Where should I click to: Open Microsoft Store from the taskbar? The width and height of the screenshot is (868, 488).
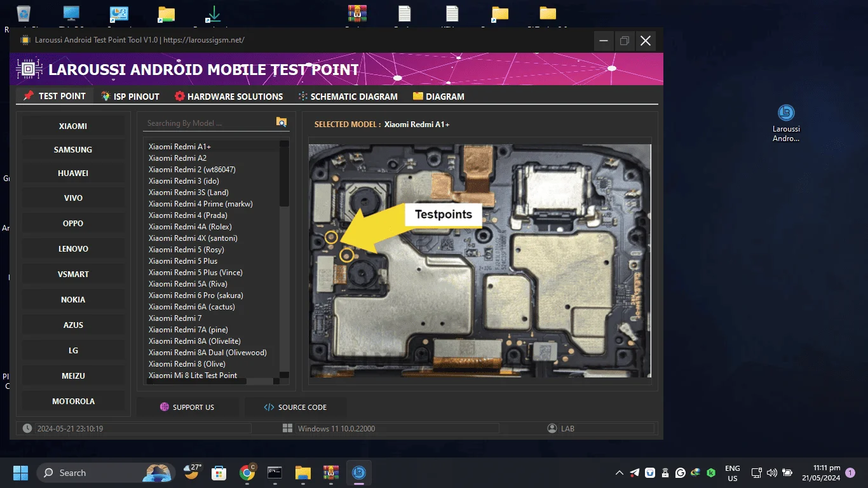pyautogui.click(x=219, y=473)
